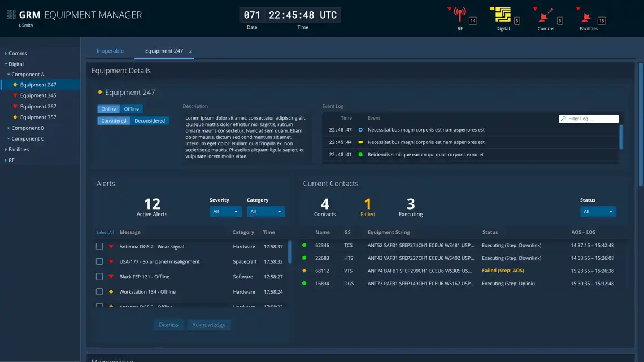Open the contacts Status dropdown
The height and width of the screenshot is (362, 644).
coord(598,211)
